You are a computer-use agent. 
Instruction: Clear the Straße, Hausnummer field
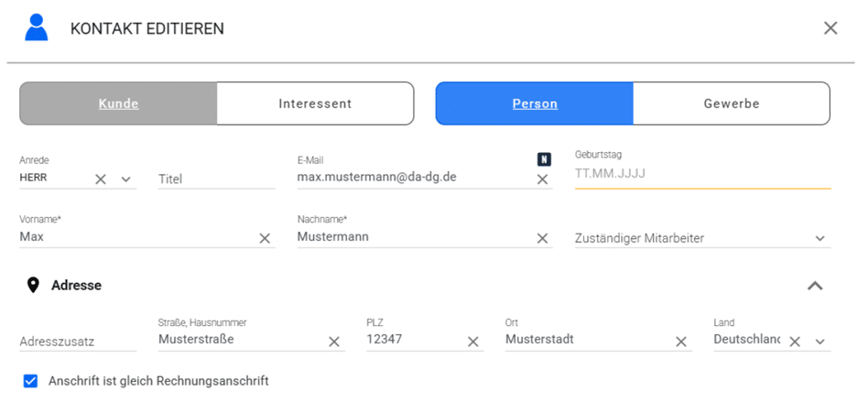tap(334, 342)
